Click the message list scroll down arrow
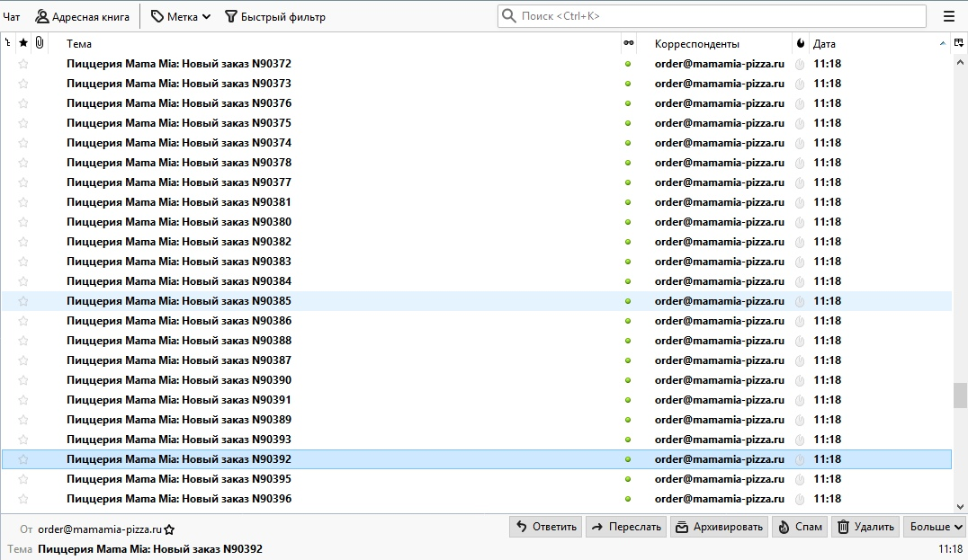This screenshot has height=560, width=968. (960, 506)
